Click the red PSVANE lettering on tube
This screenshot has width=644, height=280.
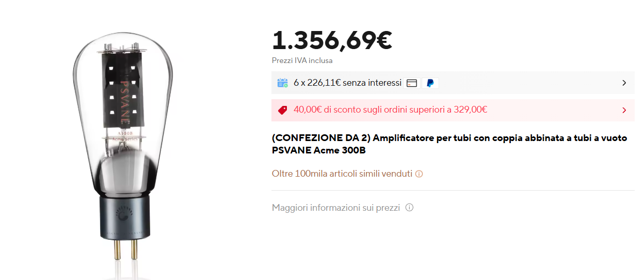click(124, 100)
